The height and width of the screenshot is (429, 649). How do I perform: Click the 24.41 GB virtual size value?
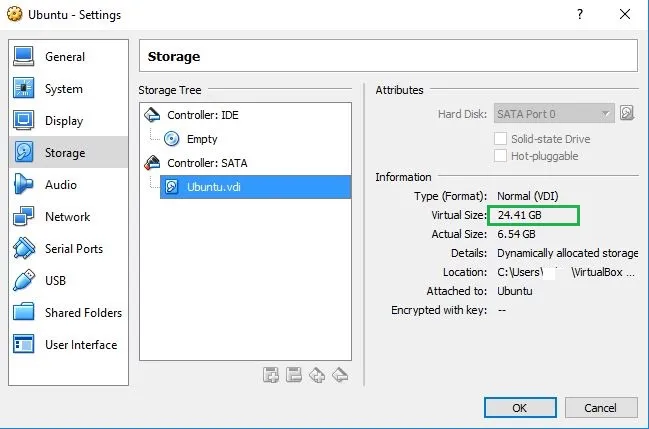(x=519, y=215)
